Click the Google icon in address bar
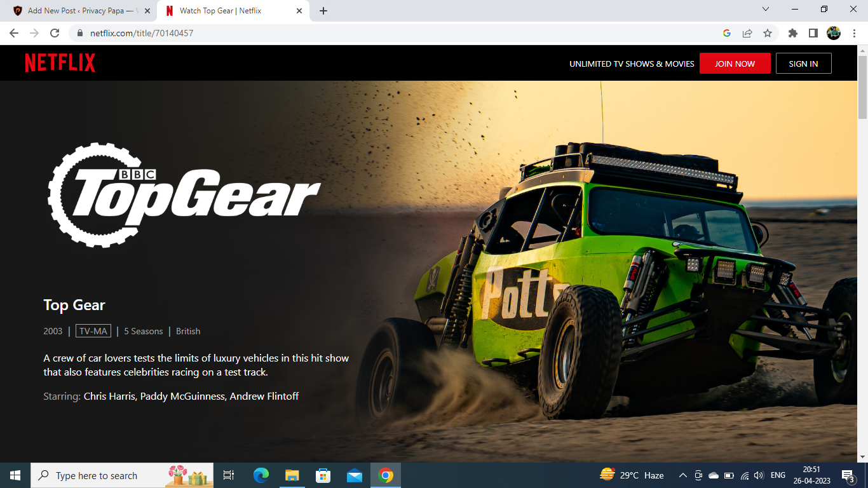 [x=727, y=33]
